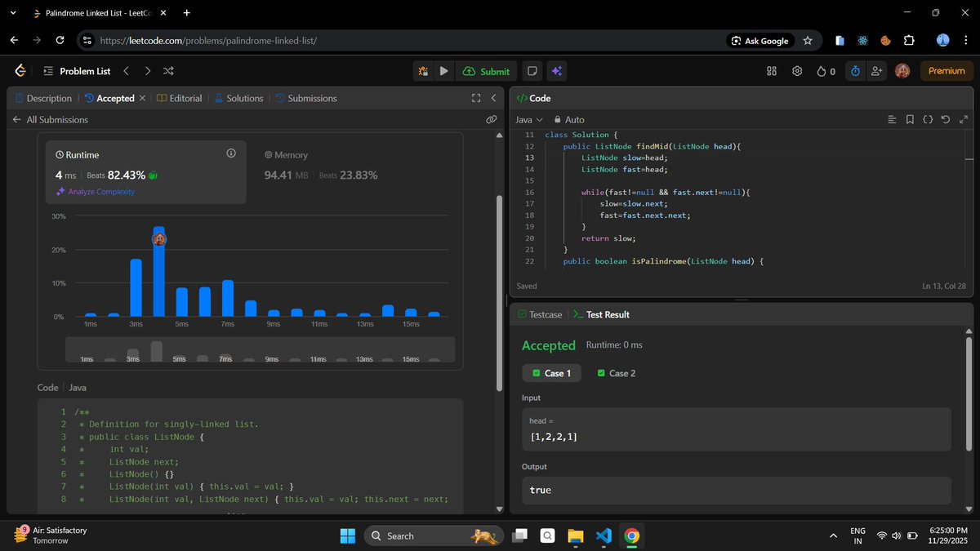Toggle the Auto lock setting
The image size is (980, 551).
tap(569, 119)
